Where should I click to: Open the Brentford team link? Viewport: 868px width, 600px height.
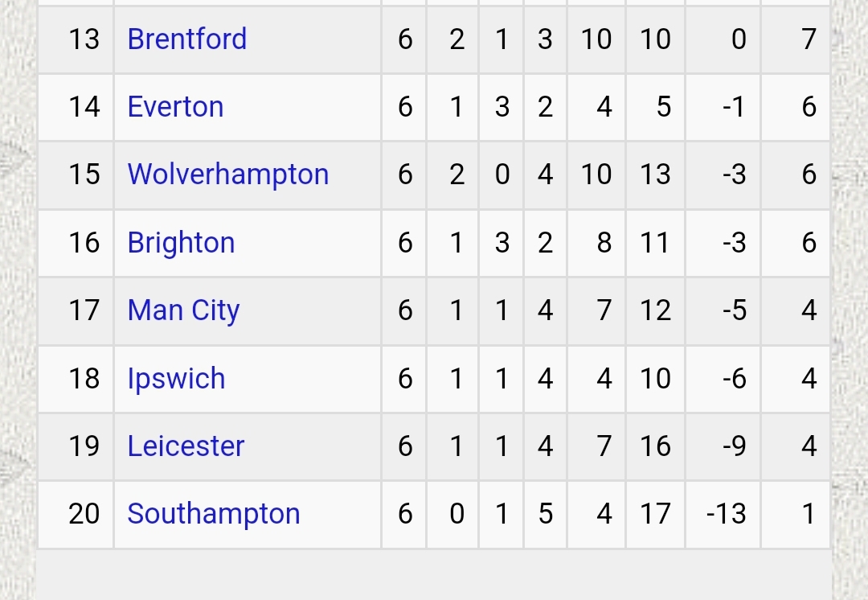(187, 39)
